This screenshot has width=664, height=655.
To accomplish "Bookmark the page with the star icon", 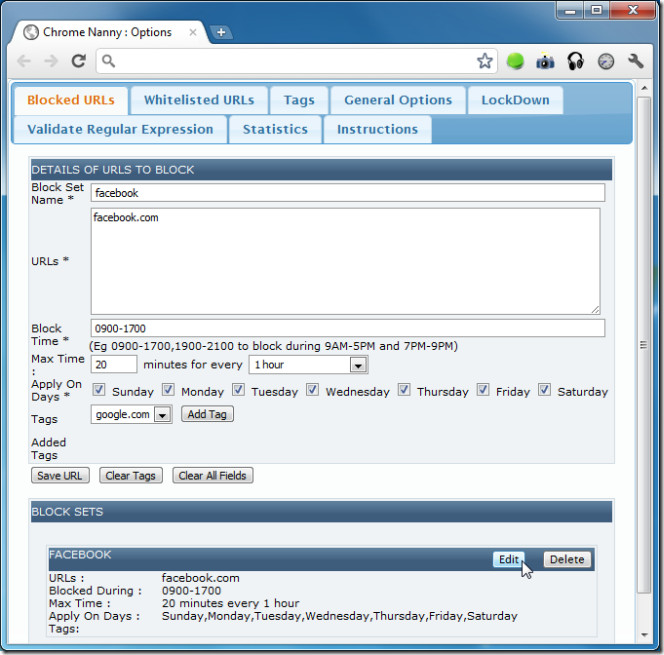I will [x=484, y=61].
